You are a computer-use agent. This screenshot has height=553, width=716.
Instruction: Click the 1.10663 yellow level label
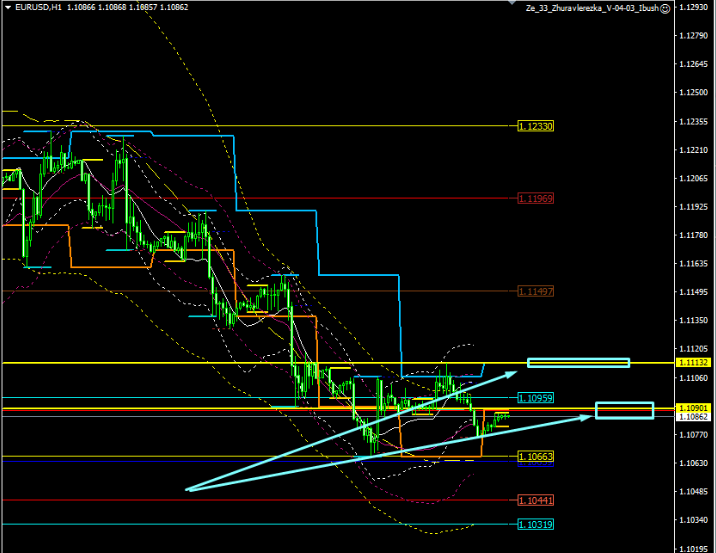pyautogui.click(x=535, y=456)
